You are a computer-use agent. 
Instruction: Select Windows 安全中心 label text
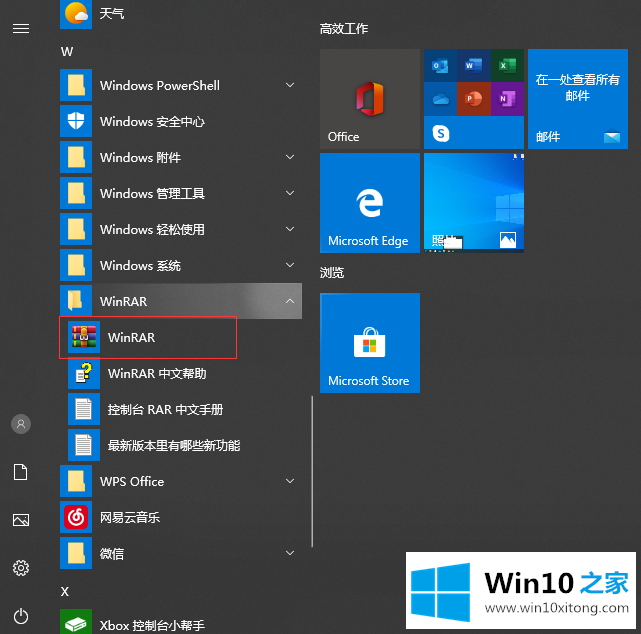(152, 121)
